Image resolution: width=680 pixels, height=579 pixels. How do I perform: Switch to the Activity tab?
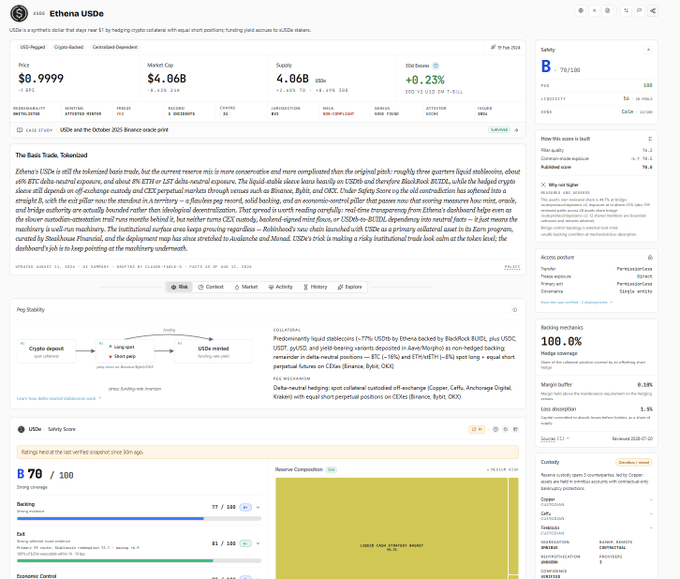point(281,287)
